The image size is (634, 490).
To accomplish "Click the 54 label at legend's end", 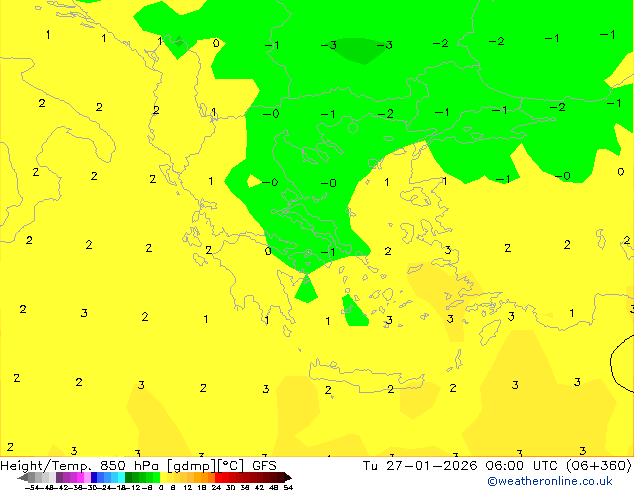I will click(x=288, y=487).
